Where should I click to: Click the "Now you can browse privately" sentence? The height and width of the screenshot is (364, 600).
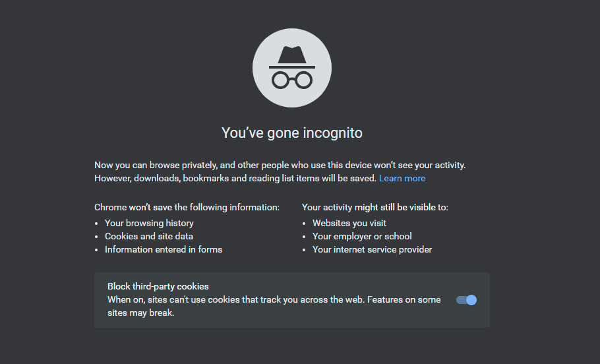click(x=280, y=166)
